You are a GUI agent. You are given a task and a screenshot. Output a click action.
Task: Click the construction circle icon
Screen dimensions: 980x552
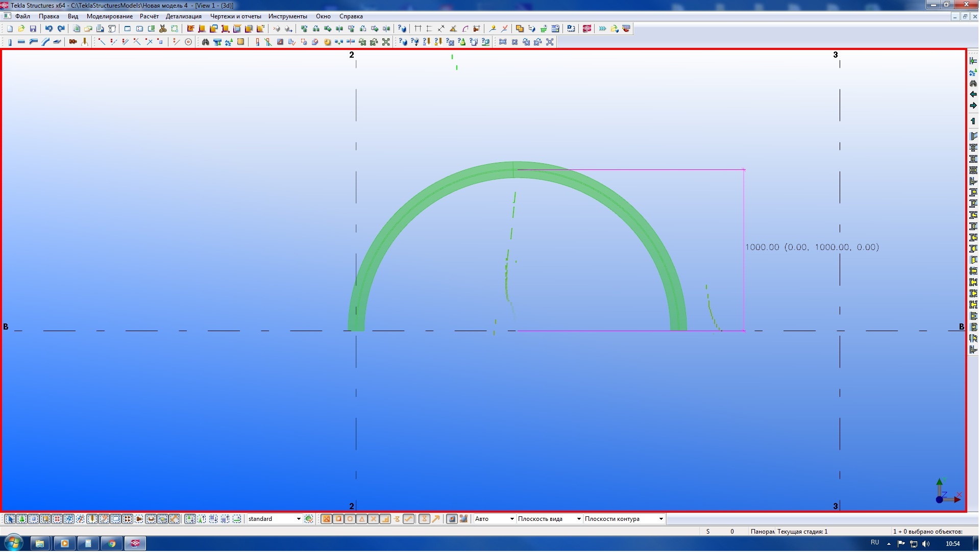point(188,42)
